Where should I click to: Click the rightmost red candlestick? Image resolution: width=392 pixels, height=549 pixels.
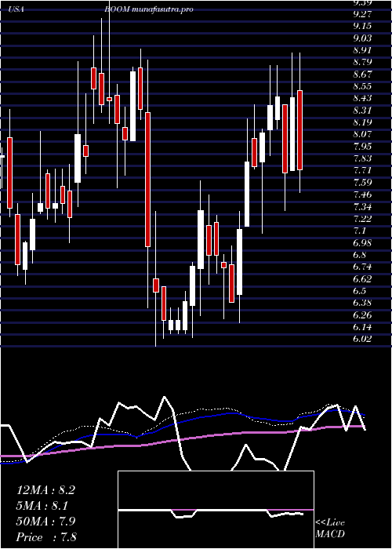(x=299, y=130)
